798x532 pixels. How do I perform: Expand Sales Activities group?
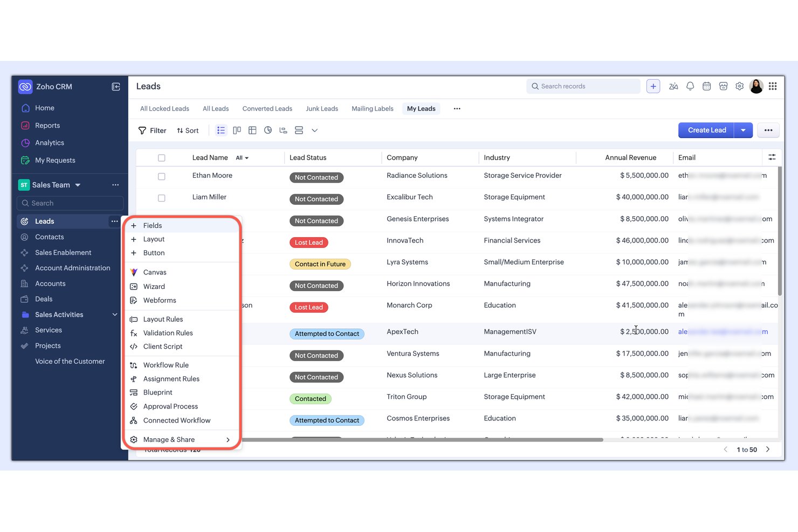pyautogui.click(x=115, y=315)
